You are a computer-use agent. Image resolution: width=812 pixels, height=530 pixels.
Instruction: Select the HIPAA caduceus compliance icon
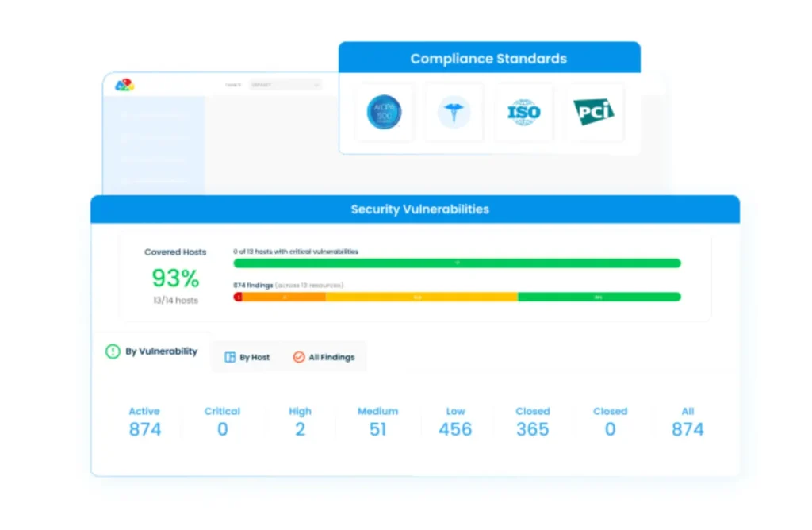(454, 113)
